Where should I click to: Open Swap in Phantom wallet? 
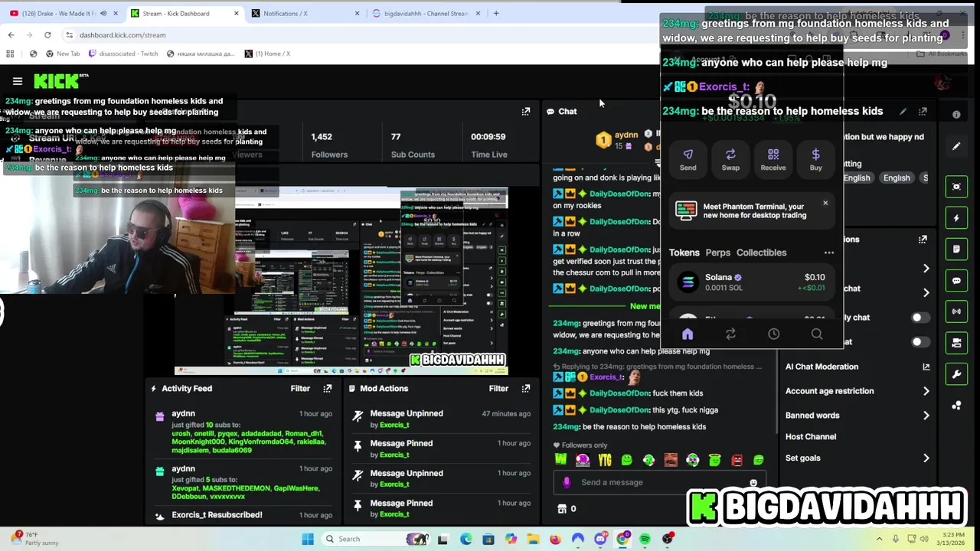click(x=730, y=160)
